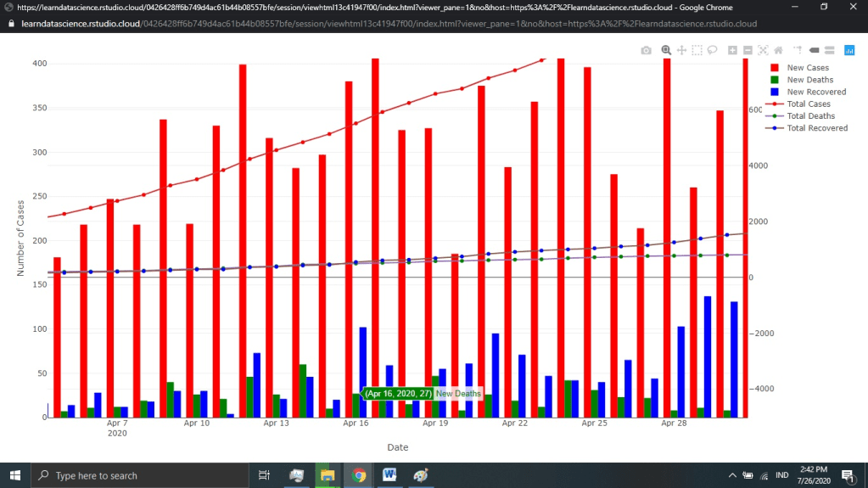Choose the Box Select tool

pyautogui.click(x=697, y=50)
